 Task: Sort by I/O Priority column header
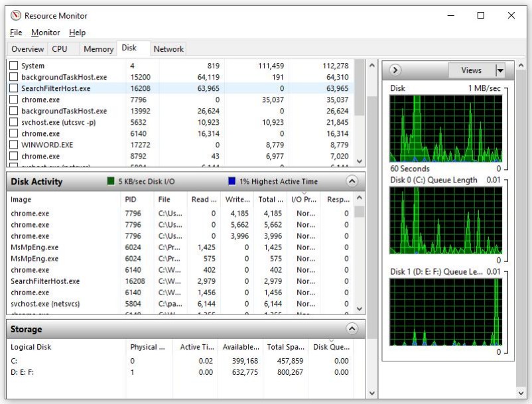pyautogui.click(x=304, y=200)
